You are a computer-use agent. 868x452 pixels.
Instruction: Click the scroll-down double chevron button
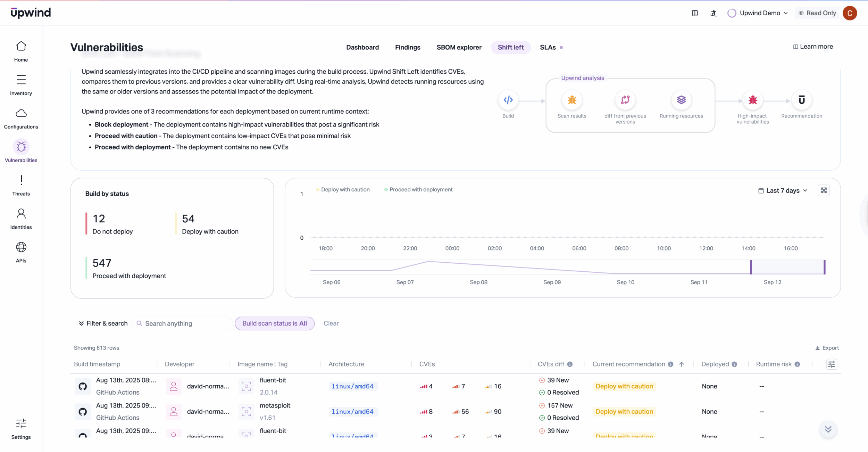point(828,429)
